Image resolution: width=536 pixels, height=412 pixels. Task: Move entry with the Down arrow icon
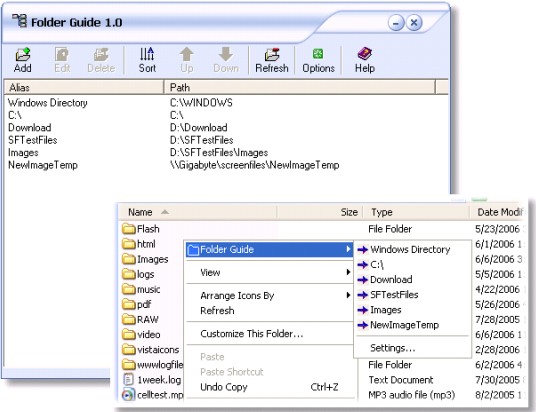(226, 54)
